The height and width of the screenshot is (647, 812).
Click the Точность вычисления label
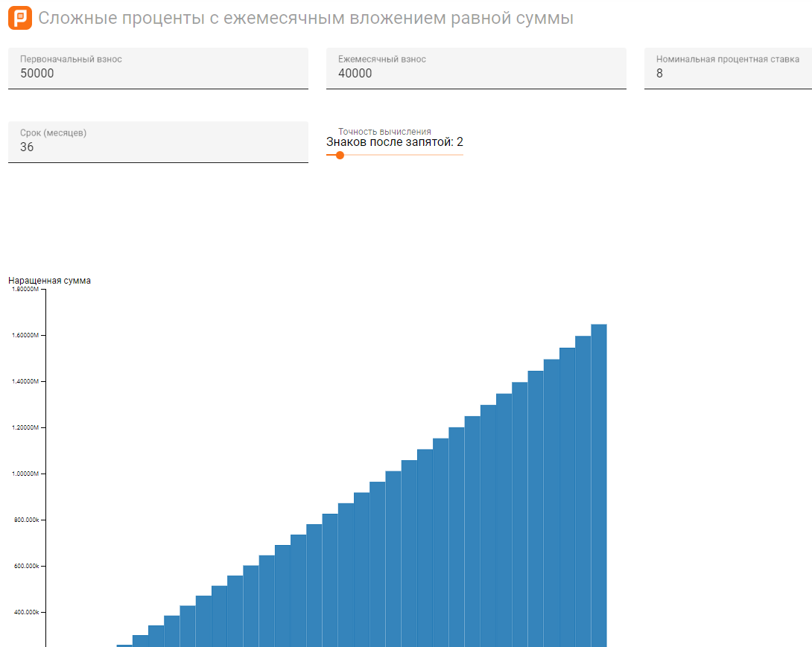coord(384,132)
